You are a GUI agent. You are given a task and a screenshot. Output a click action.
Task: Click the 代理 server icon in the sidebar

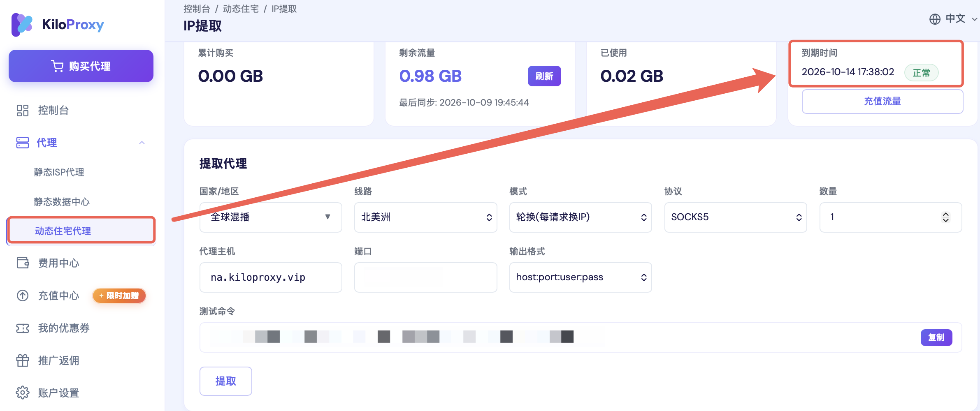[23, 143]
